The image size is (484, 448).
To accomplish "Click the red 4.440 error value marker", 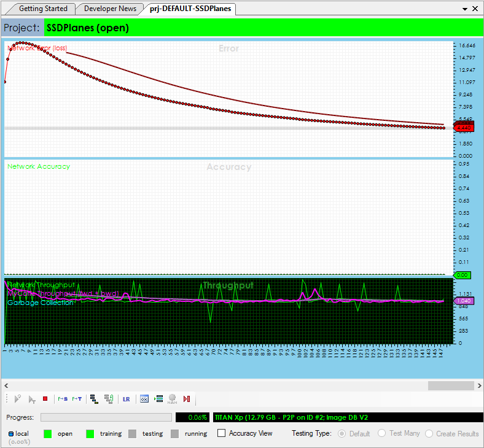I will pyautogui.click(x=464, y=128).
